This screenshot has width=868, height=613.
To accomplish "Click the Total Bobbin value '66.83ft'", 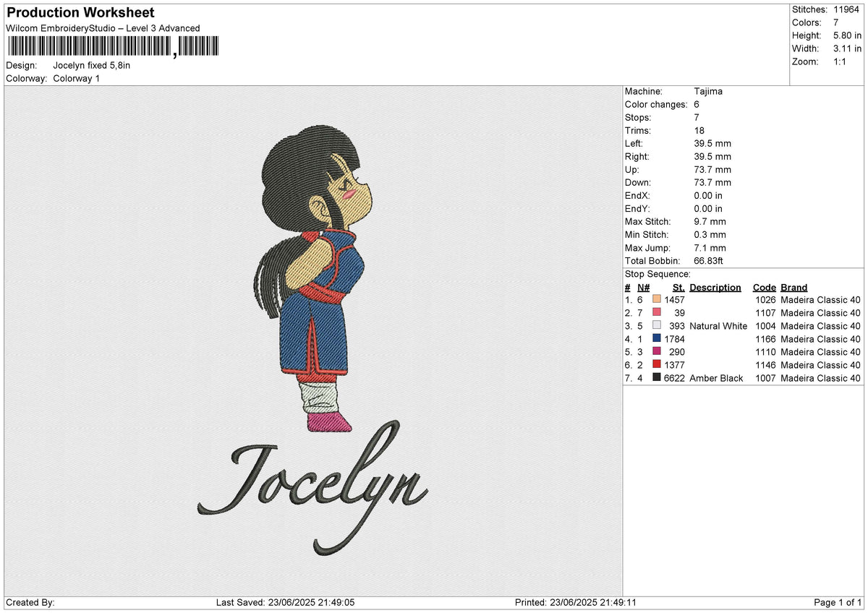I will click(x=710, y=260).
